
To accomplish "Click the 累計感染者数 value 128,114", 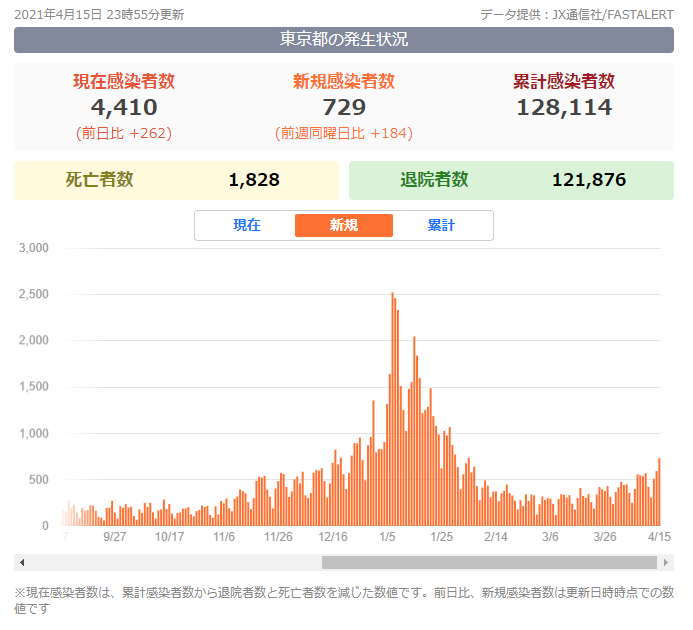I will (564, 107).
